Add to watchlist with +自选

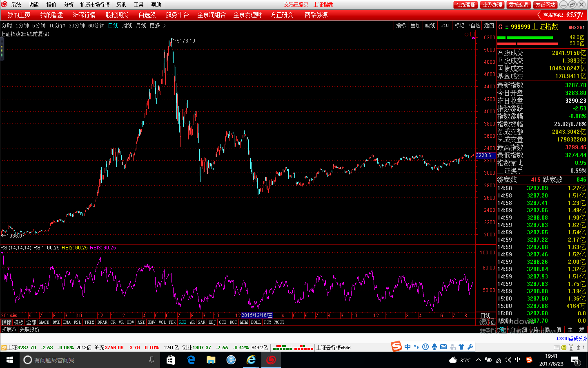pos(474,25)
